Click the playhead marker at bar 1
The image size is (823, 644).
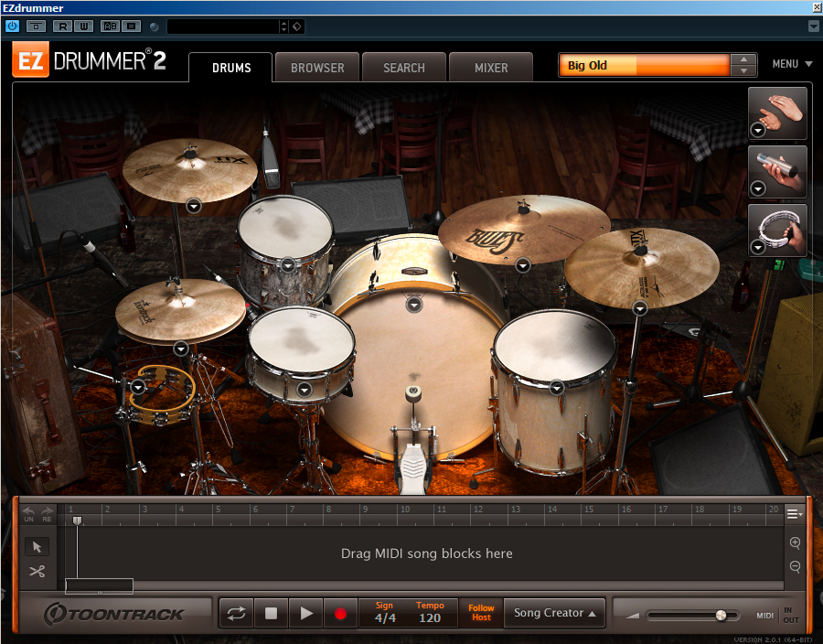pos(77,521)
